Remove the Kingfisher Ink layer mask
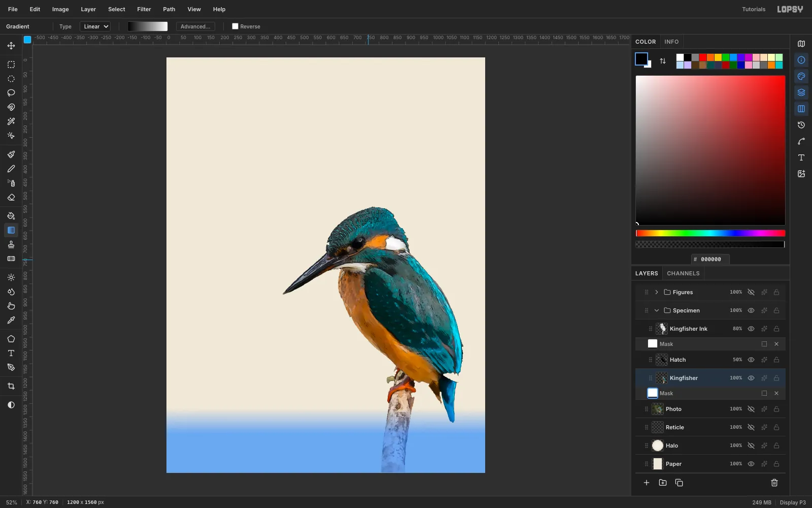Image resolution: width=812 pixels, height=508 pixels. pos(776,344)
